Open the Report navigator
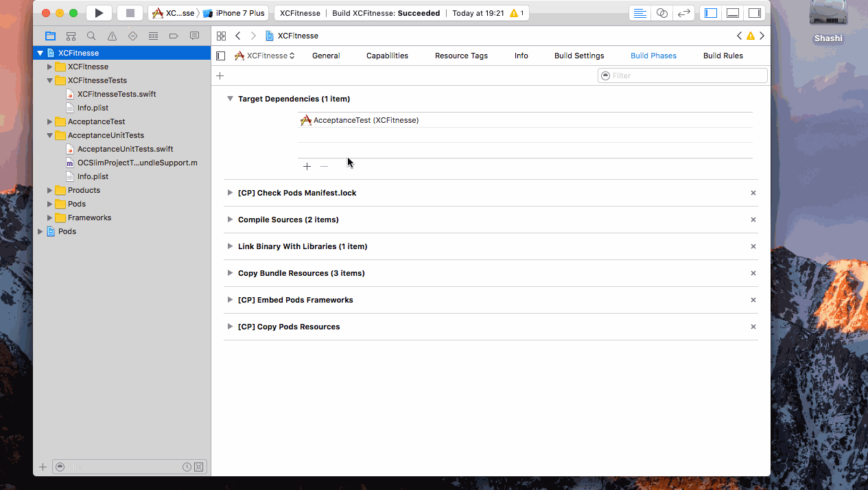This screenshot has width=868, height=490. pos(194,36)
